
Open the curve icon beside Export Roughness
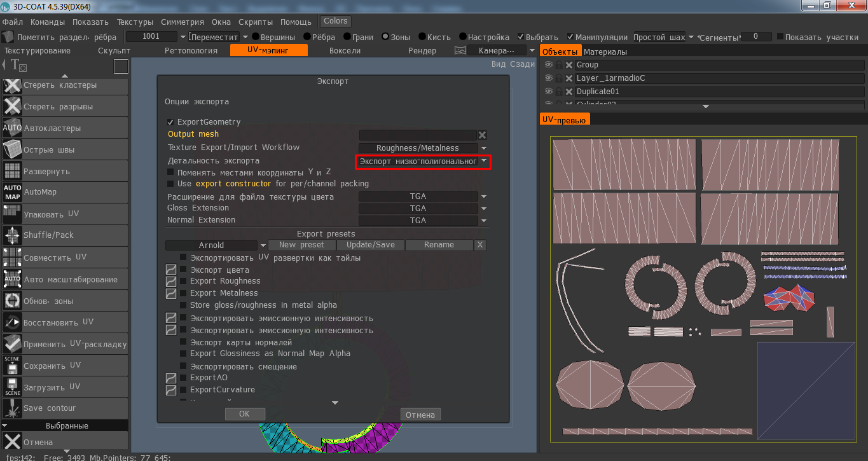tap(171, 282)
